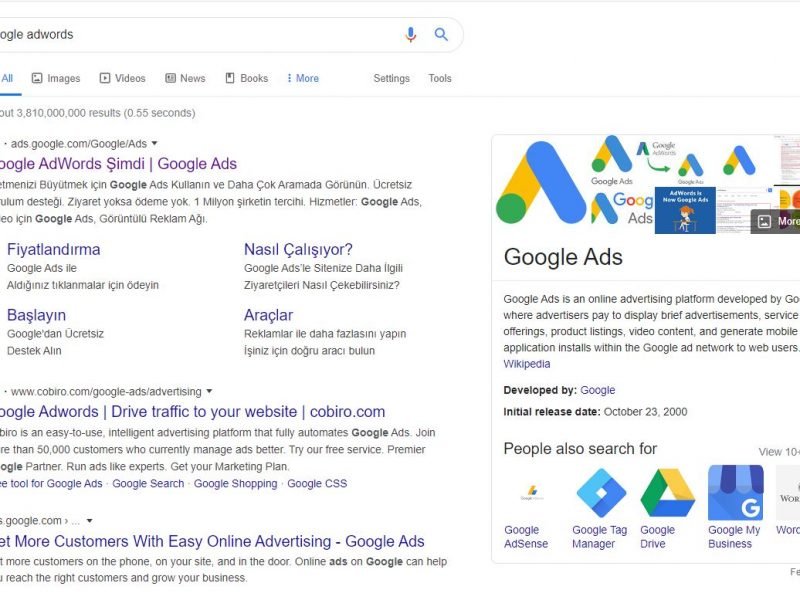Screen dimensions: 800x600
Task: Click the results count text
Action: (97, 113)
